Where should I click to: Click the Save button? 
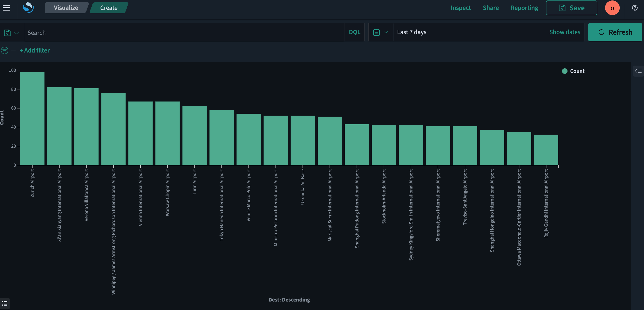pos(571,8)
